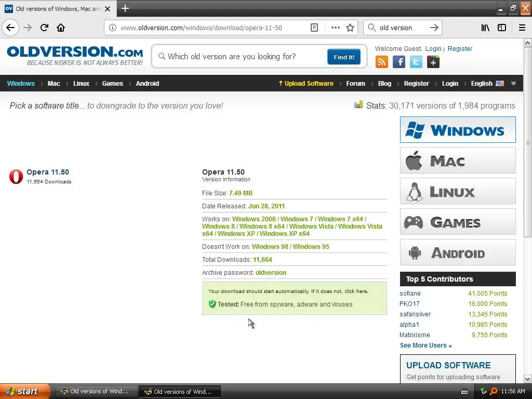Image resolution: width=532 pixels, height=399 pixels.
Task: Open page actions three-dot menu
Action: click(335, 28)
